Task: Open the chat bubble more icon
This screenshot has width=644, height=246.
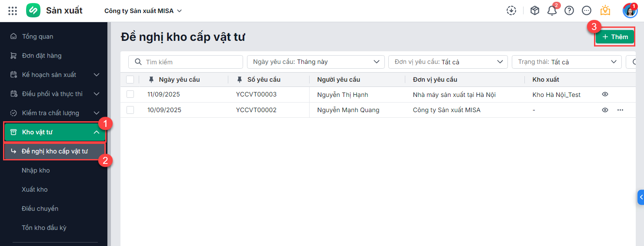Action: coord(587,11)
